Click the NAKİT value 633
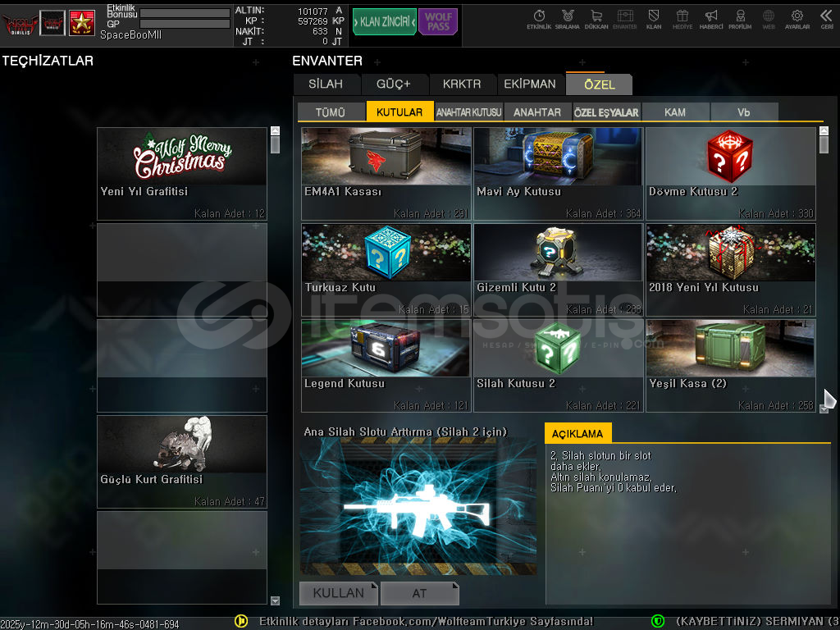Viewport: 840px width, 630px height. coord(320,32)
